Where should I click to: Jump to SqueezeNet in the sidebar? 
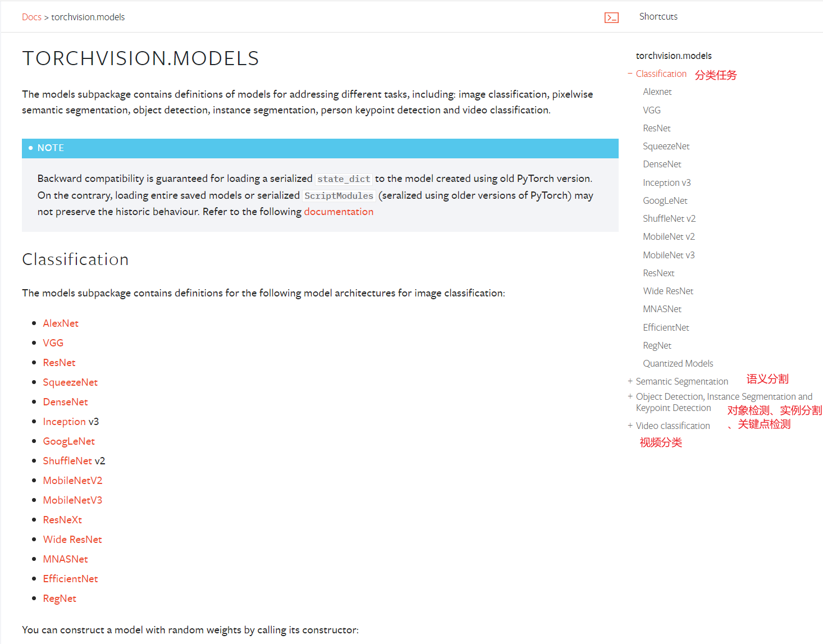(666, 146)
